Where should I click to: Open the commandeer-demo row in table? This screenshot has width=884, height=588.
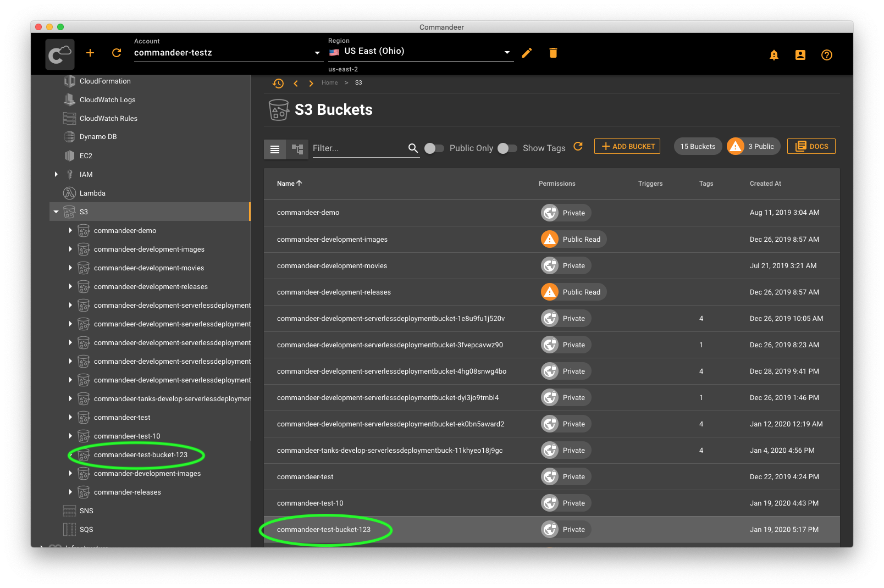click(x=551, y=213)
